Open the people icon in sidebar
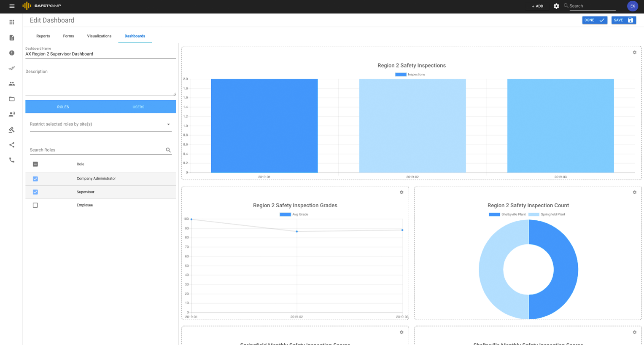The height and width of the screenshot is (345, 644). [11, 83]
